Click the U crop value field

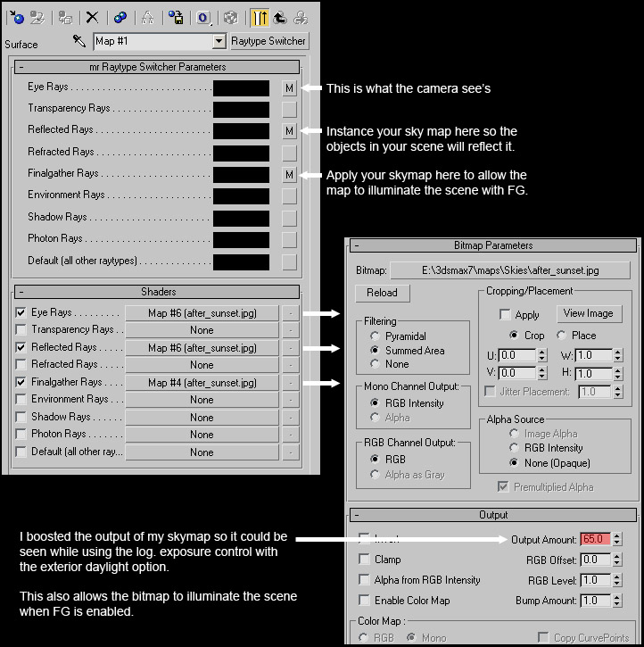pos(517,355)
